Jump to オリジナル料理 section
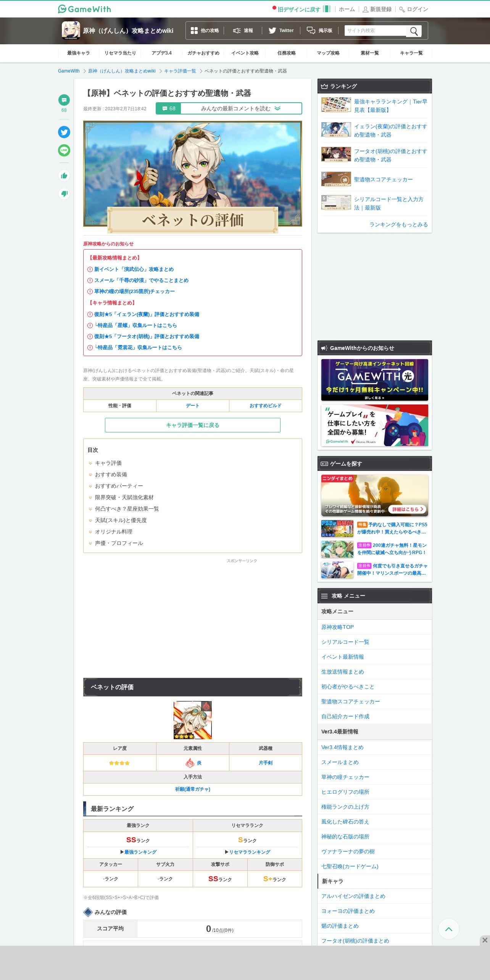This screenshot has height=980, width=490. pyautogui.click(x=114, y=532)
